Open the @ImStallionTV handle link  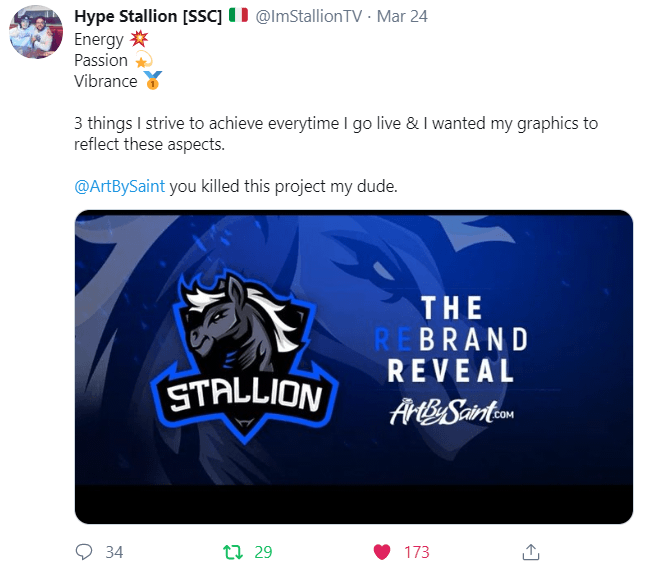(x=309, y=16)
